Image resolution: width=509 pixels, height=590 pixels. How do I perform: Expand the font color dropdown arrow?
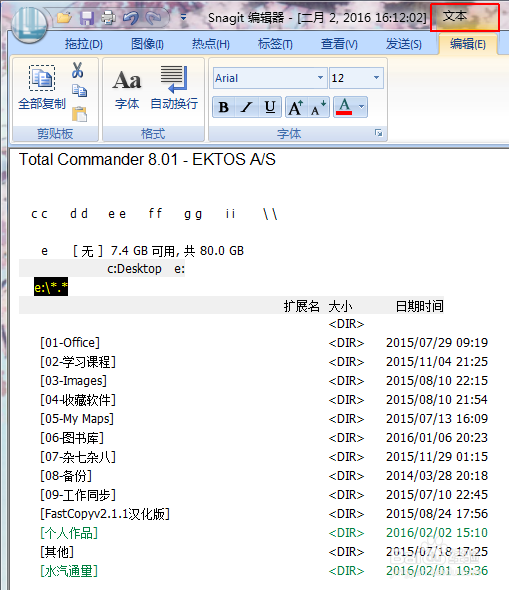(x=362, y=107)
